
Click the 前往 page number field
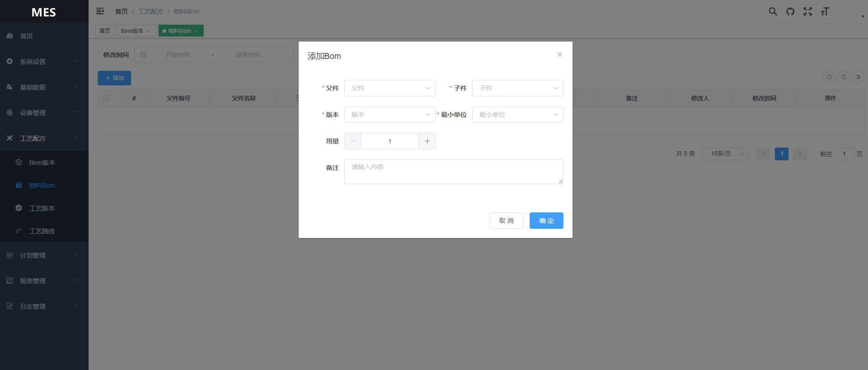[844, 154]
